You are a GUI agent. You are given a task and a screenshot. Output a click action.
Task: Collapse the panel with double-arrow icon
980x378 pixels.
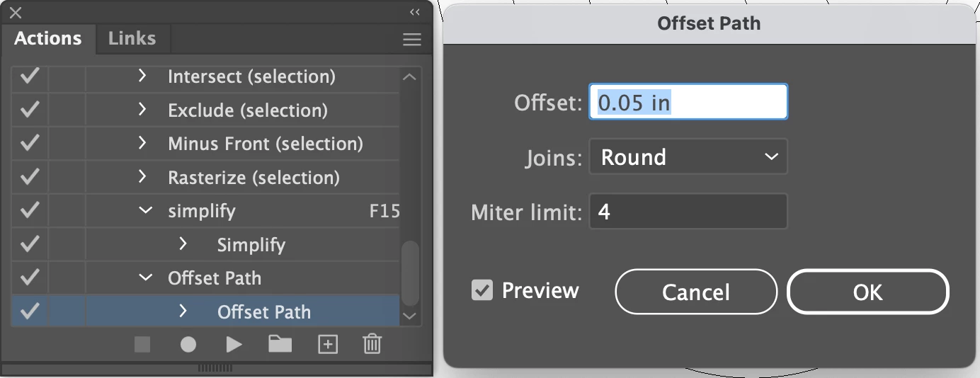[415, 12]
